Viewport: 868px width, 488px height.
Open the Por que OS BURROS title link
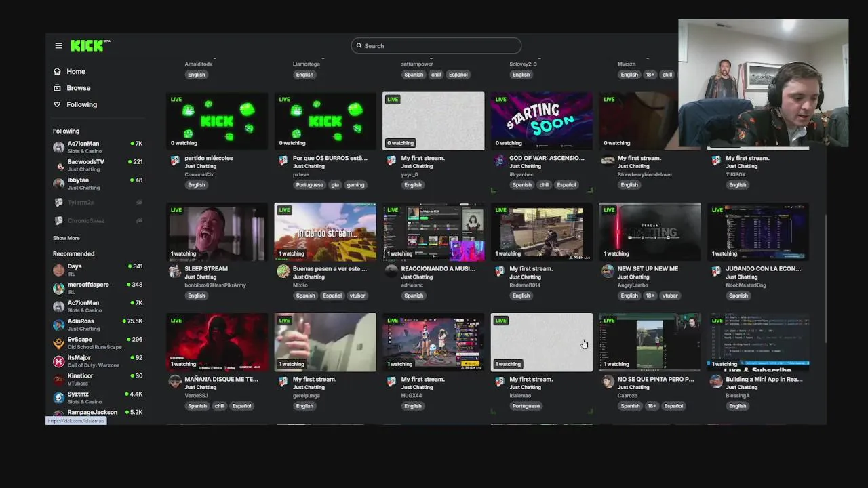330,158
